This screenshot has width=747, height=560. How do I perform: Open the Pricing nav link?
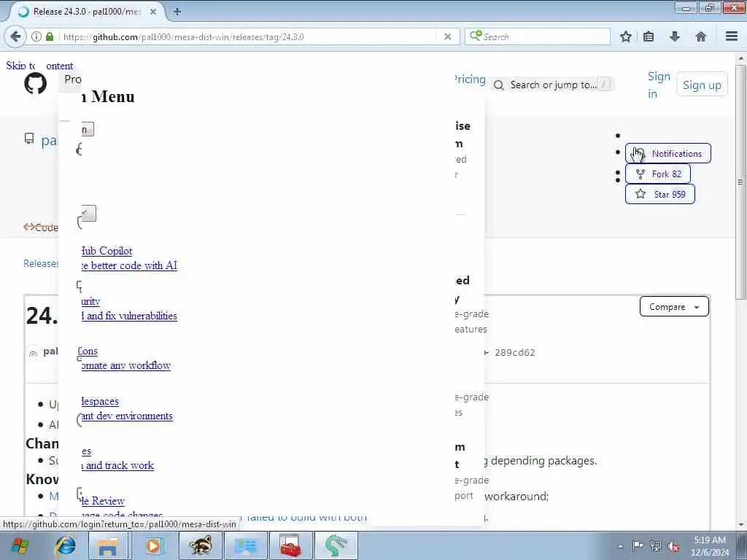click(469, 79)
